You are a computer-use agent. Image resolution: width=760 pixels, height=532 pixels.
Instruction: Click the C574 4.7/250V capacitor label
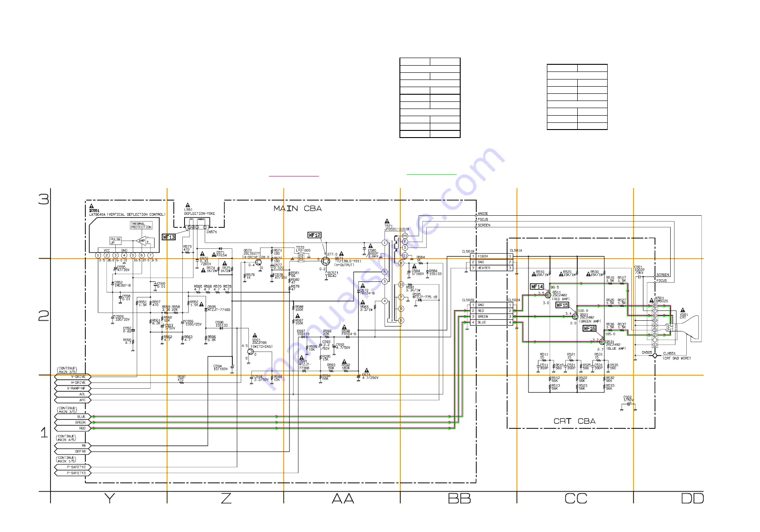coord(370,377)
